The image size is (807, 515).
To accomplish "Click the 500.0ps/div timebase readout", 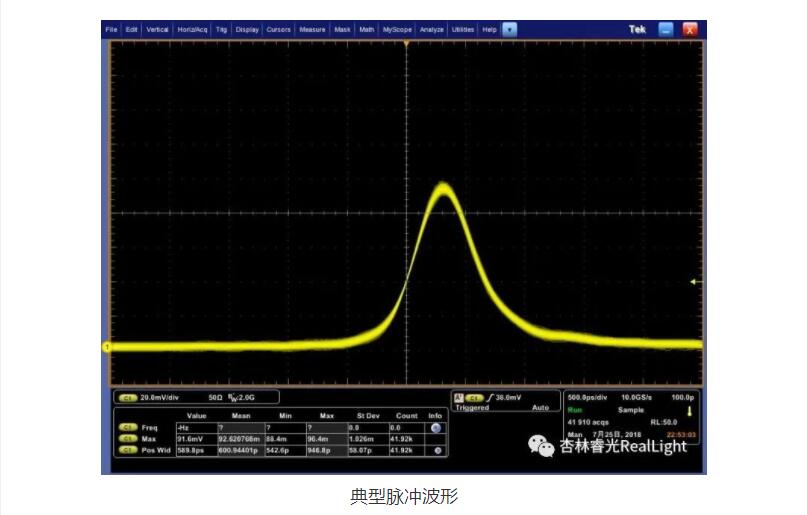I will click(587, 397).
